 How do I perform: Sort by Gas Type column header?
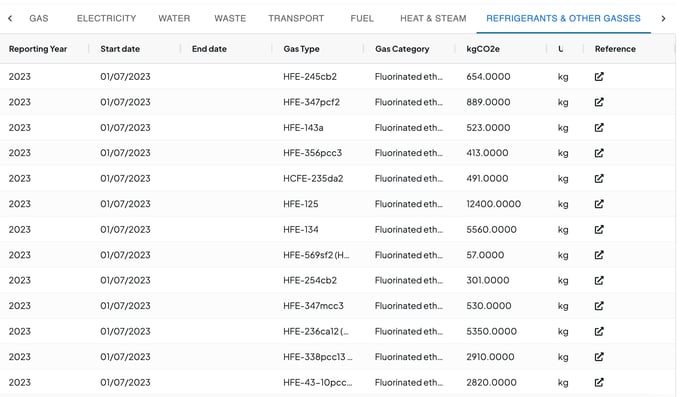click(x=301, y=49)
